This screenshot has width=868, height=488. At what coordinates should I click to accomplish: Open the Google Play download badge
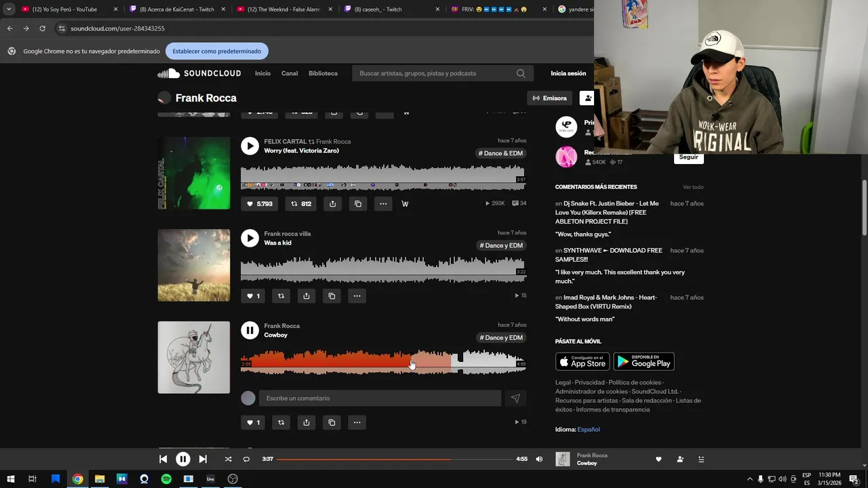pyautogui.click(x=644, y=362)
